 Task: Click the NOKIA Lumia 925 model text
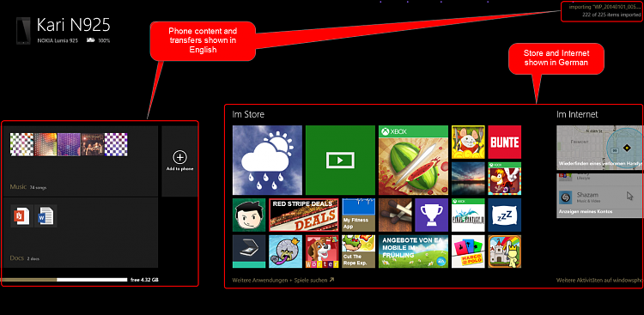58,40
